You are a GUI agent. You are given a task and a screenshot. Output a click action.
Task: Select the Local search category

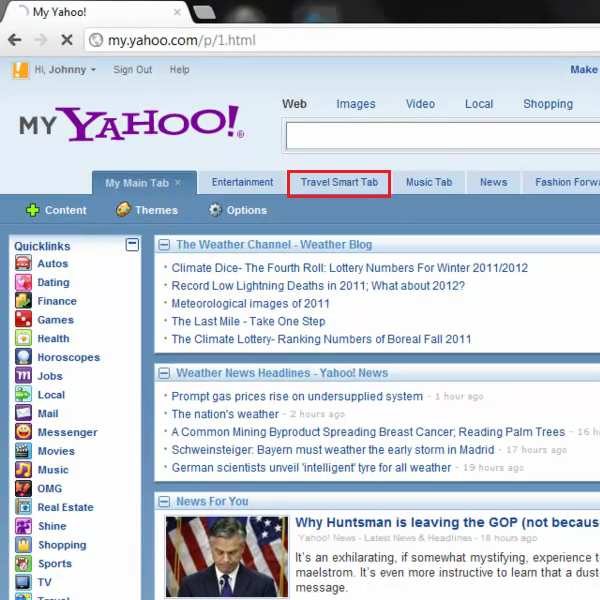point(479,104)
